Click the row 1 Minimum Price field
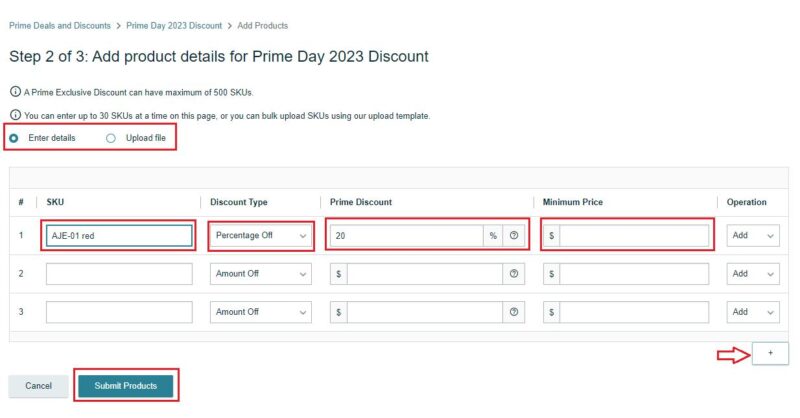Viewport: 800px width, 418px height. coord(626,235)
